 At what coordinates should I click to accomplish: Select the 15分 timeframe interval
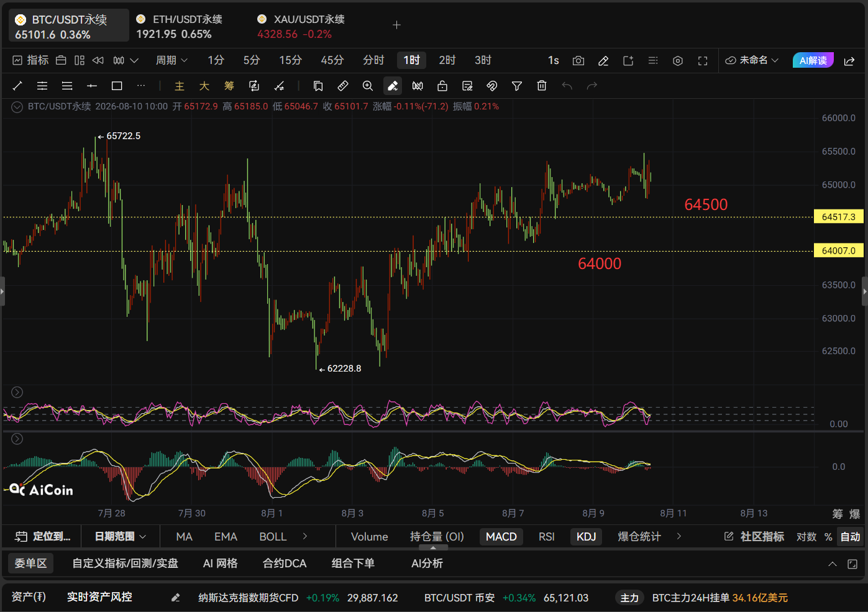click(290, 60)
